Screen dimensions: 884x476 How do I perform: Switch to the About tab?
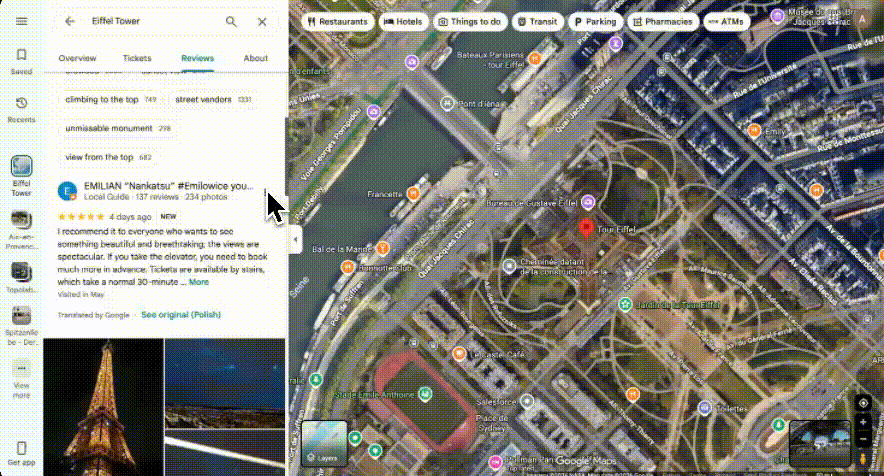255,58
